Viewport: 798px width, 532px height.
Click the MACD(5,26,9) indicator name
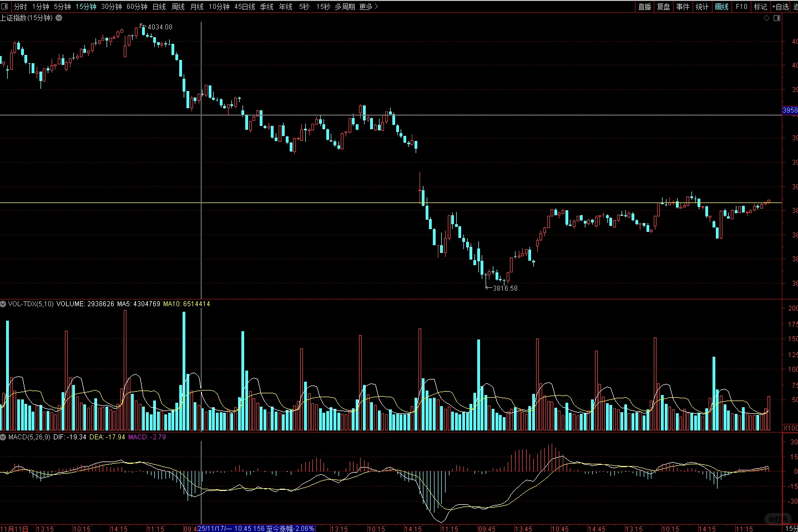point(29,437)
